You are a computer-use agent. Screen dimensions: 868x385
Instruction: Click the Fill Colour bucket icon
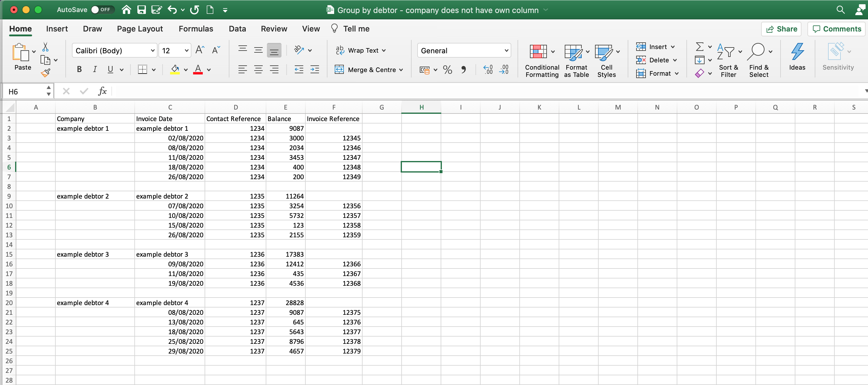pos(175,69)
